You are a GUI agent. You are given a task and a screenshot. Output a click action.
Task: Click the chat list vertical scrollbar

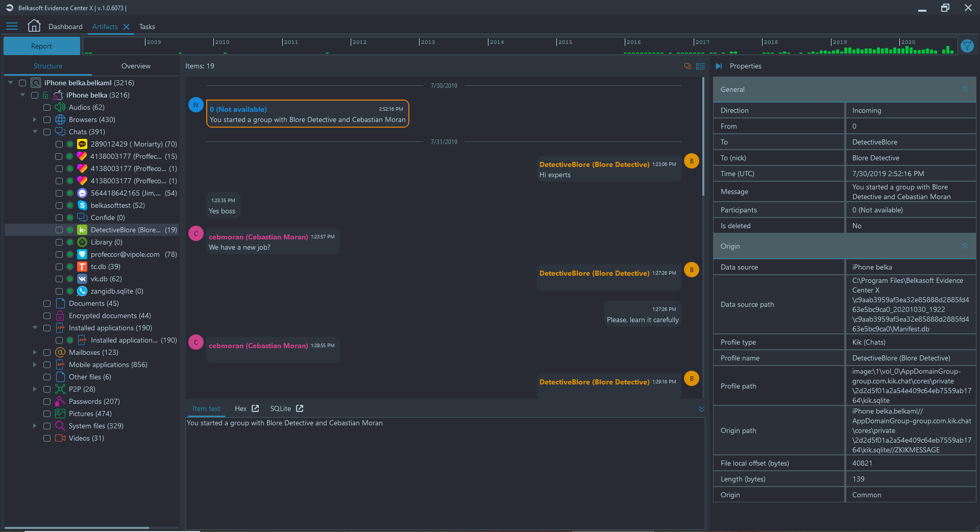coord(703,137)
